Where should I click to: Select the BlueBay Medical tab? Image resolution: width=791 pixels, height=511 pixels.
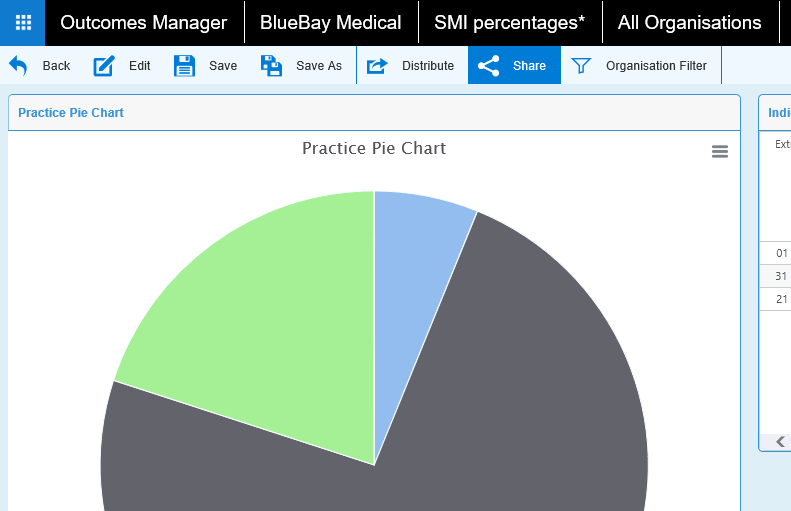click(x=331, y=22)
